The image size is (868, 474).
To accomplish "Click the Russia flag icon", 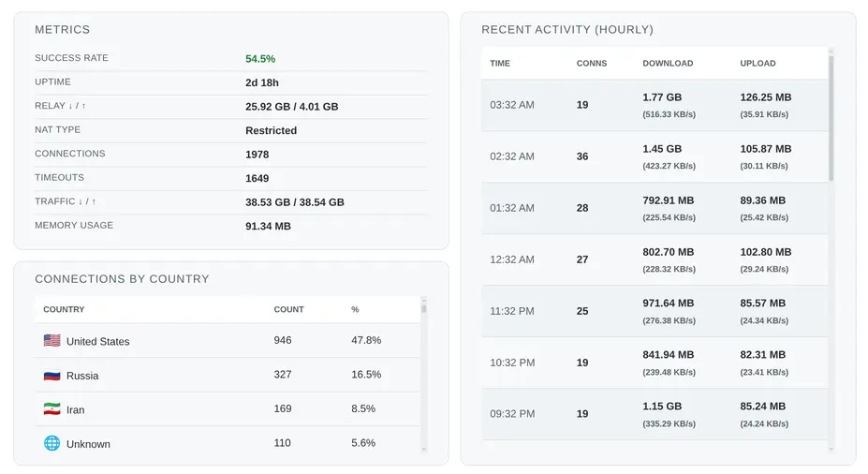I will [51, 376].
